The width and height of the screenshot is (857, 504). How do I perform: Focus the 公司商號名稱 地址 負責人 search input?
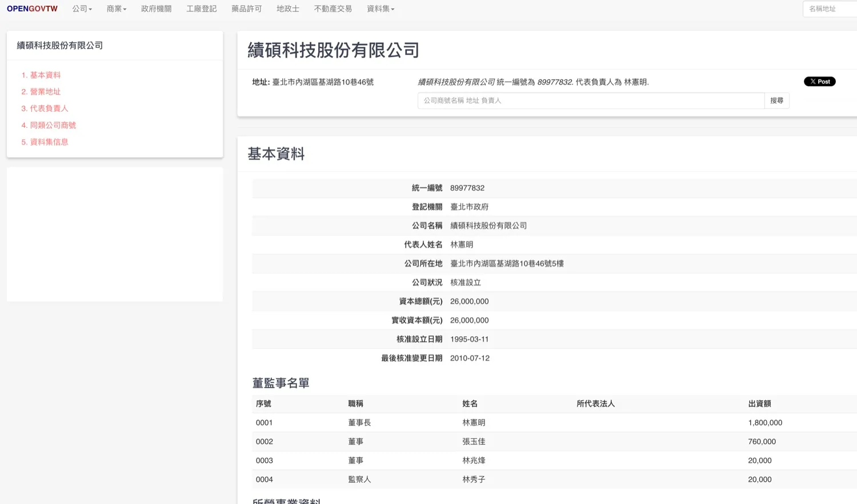point(591,100)
